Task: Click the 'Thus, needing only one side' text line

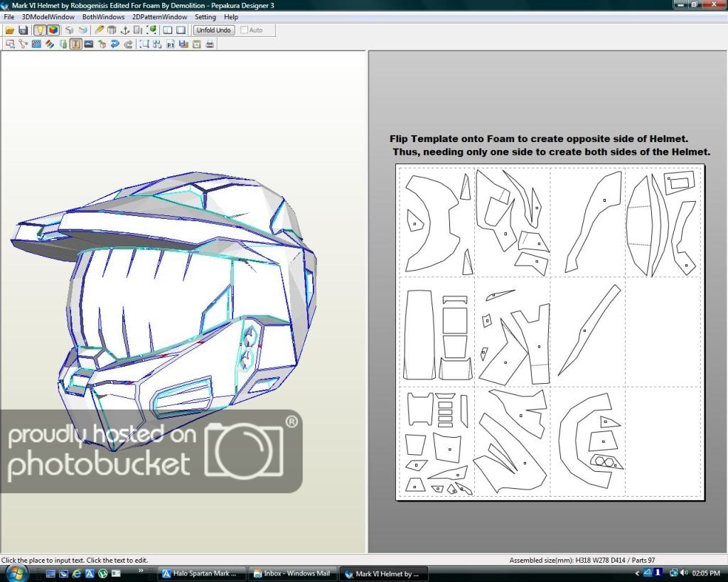Action: point(551,152)
